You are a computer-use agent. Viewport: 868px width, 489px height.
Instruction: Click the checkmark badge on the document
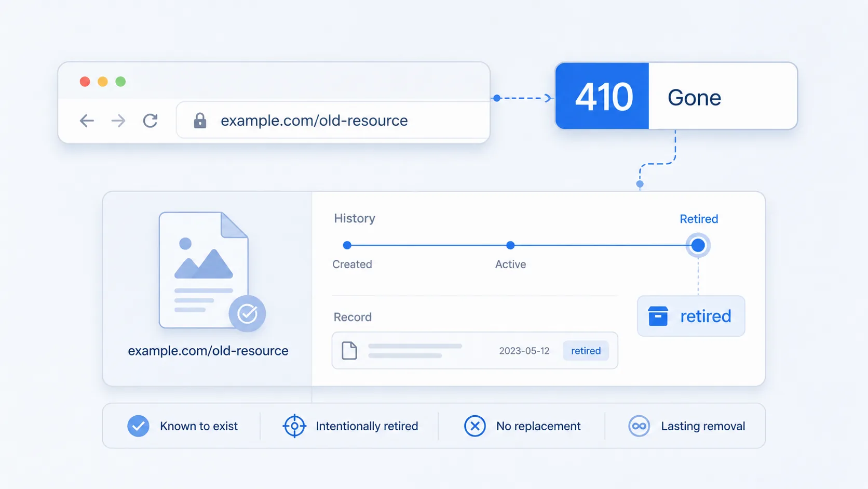(x=247, y=313)
